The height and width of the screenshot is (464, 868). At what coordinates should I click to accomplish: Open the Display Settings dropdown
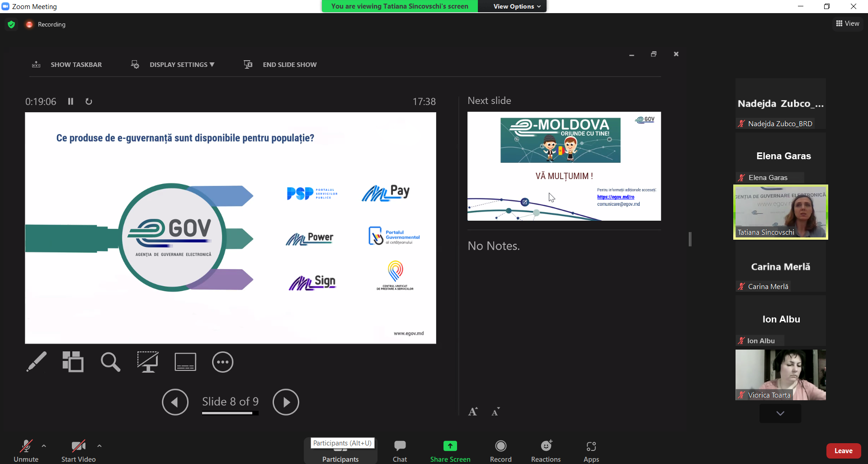click(x=181, y=65)
